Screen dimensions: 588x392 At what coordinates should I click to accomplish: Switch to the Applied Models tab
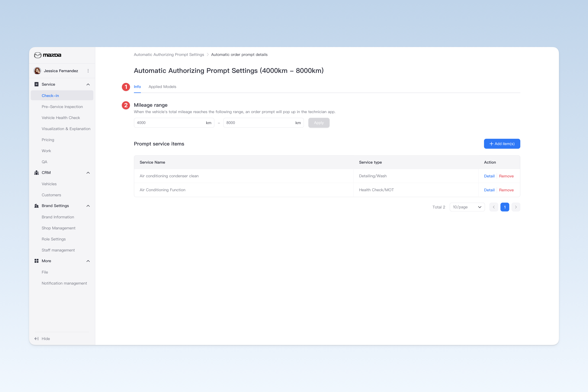click(x=162, y=87)
